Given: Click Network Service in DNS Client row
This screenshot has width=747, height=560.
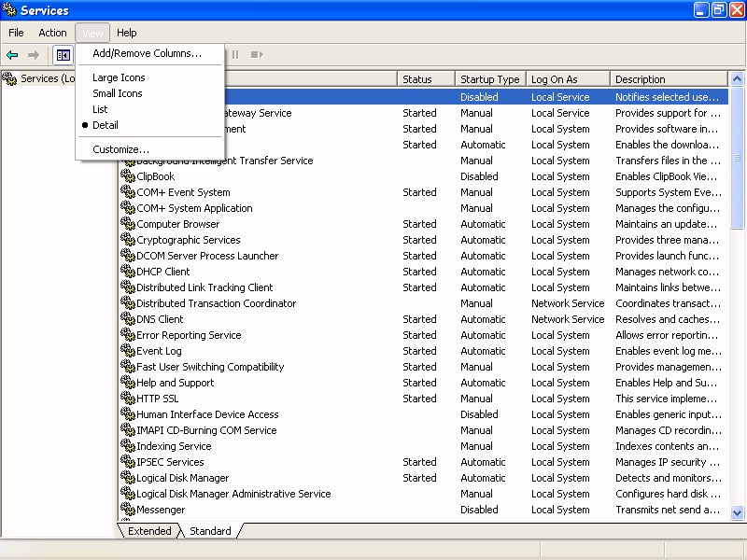Looking at the screenshot, I should click(568, 319).
